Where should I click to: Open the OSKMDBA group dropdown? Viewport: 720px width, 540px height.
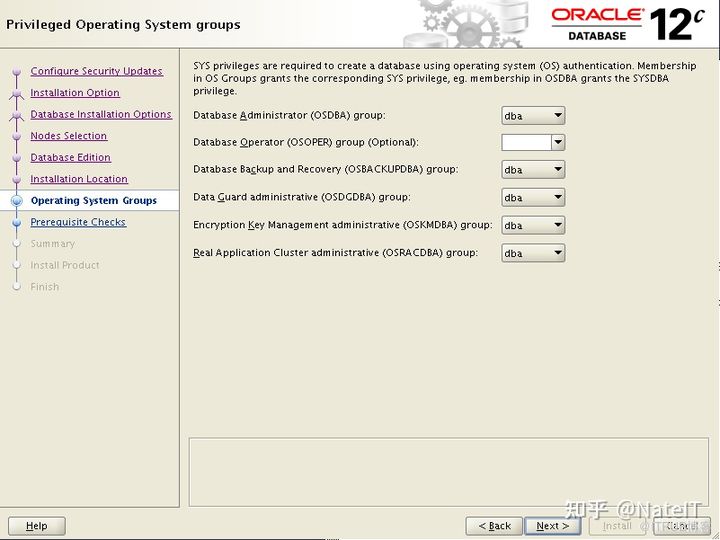click(x=533, y=225)
